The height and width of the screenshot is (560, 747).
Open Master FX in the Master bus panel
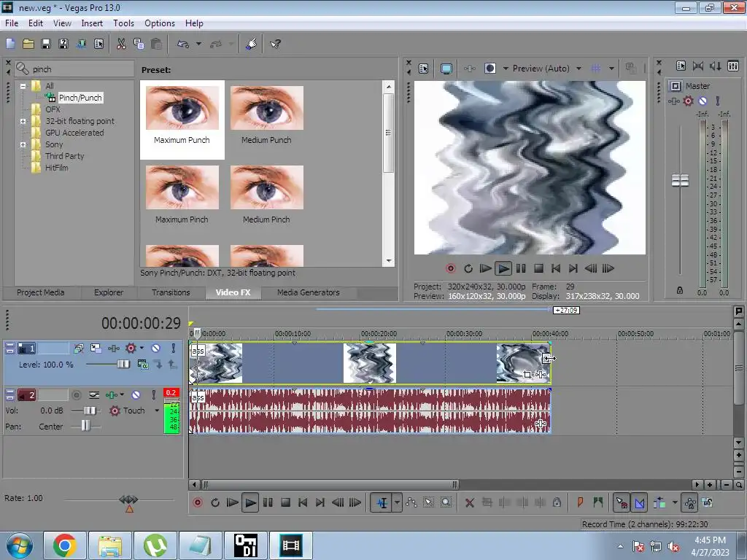pos(674,101)
